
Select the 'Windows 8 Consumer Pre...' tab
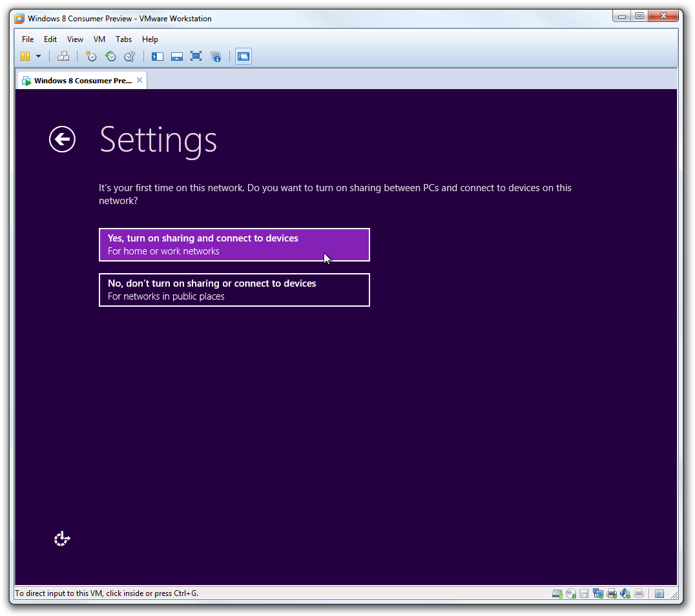(x=78, y=80)
